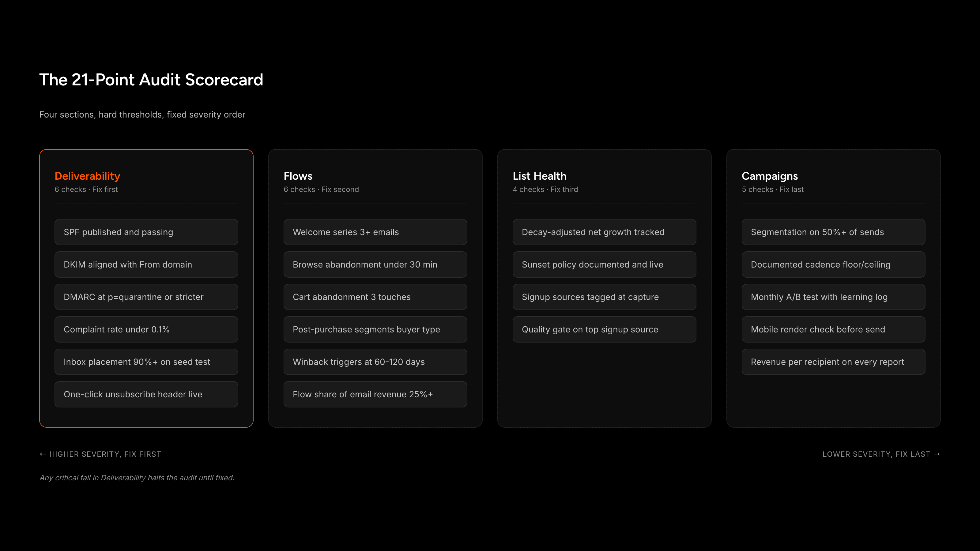Click the left arrow before 'HIGHER SEVERITY'

(x=43, y=454)
